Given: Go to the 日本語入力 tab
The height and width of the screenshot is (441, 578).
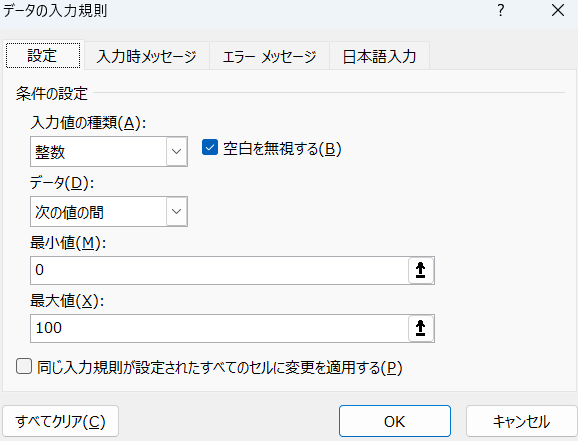Looking at the screenshot, I should (x=379, y=56).
